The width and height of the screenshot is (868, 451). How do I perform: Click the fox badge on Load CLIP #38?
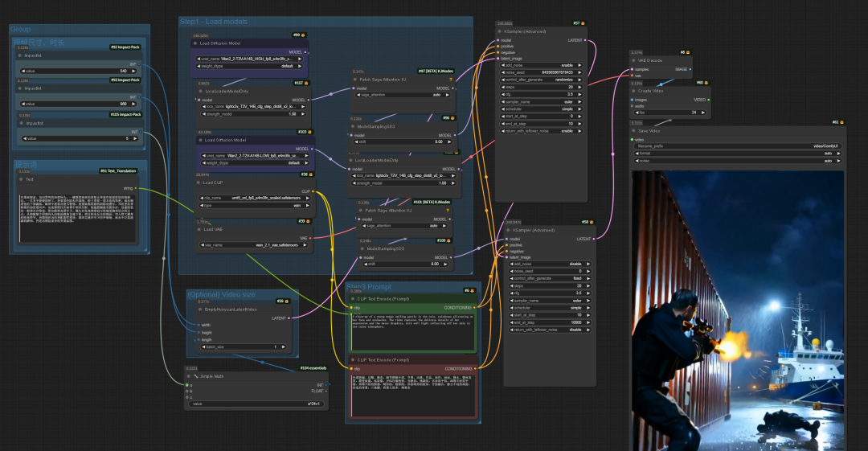[310, 174]
